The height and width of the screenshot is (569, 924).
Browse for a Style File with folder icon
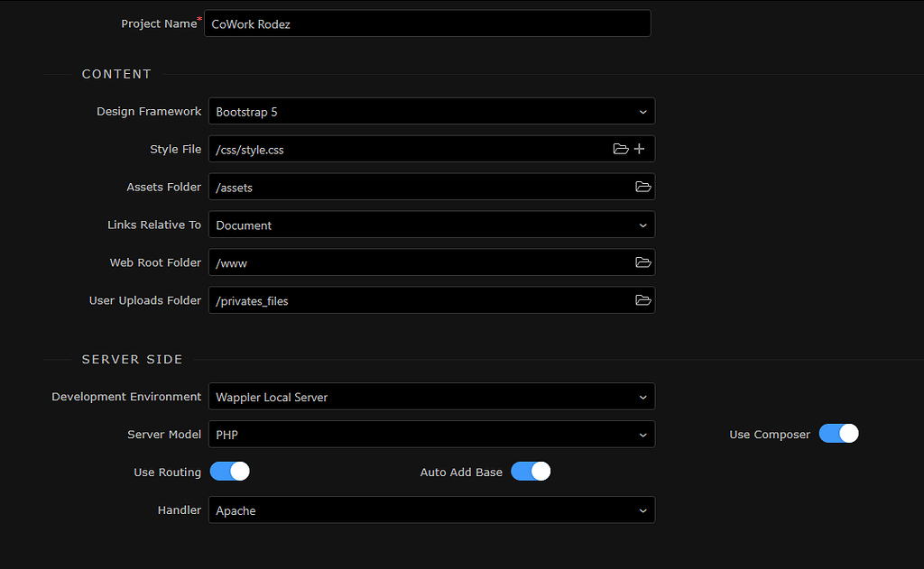click(620, 149)
